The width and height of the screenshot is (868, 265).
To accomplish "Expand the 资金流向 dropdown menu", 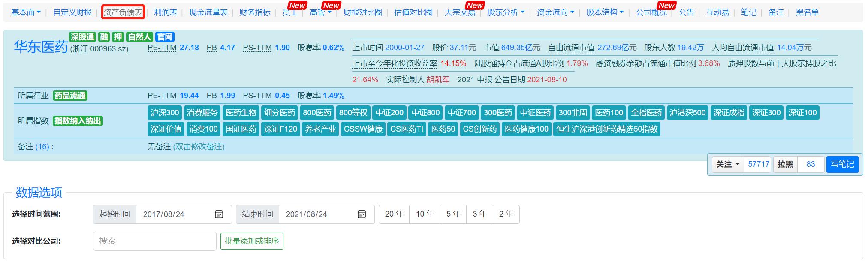I will click(555, 12).
